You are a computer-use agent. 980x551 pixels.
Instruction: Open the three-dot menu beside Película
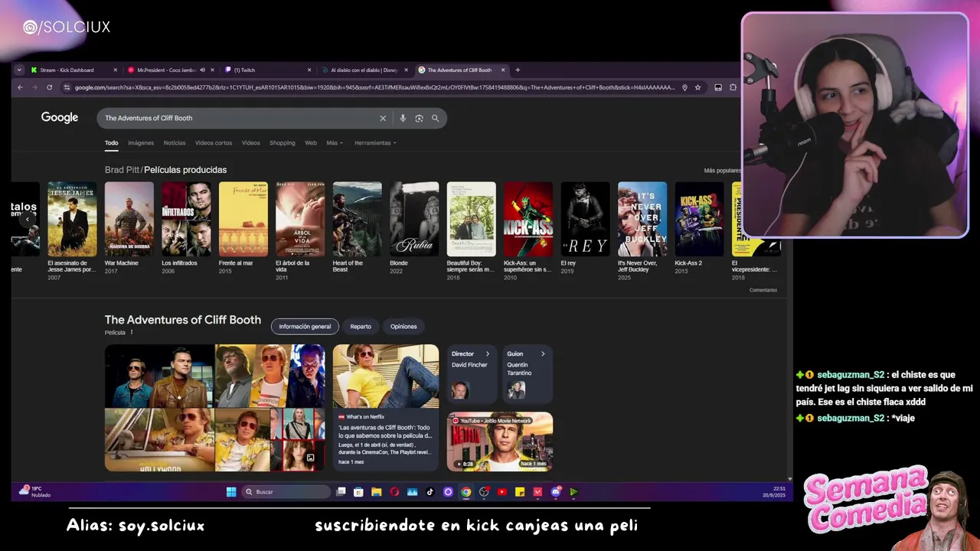click(132, 332)
